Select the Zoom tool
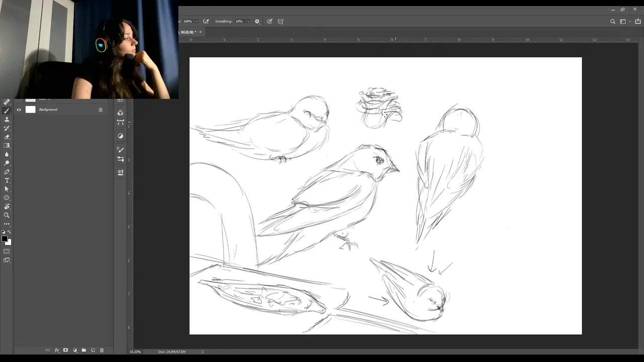The image size is (644, 362). (x=7, y=215)
